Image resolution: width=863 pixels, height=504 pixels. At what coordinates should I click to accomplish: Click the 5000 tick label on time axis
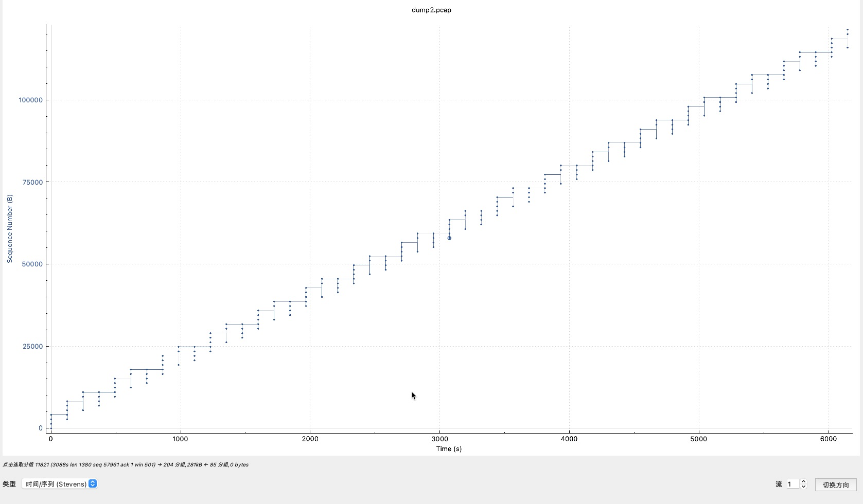click(x=699, y=439)
